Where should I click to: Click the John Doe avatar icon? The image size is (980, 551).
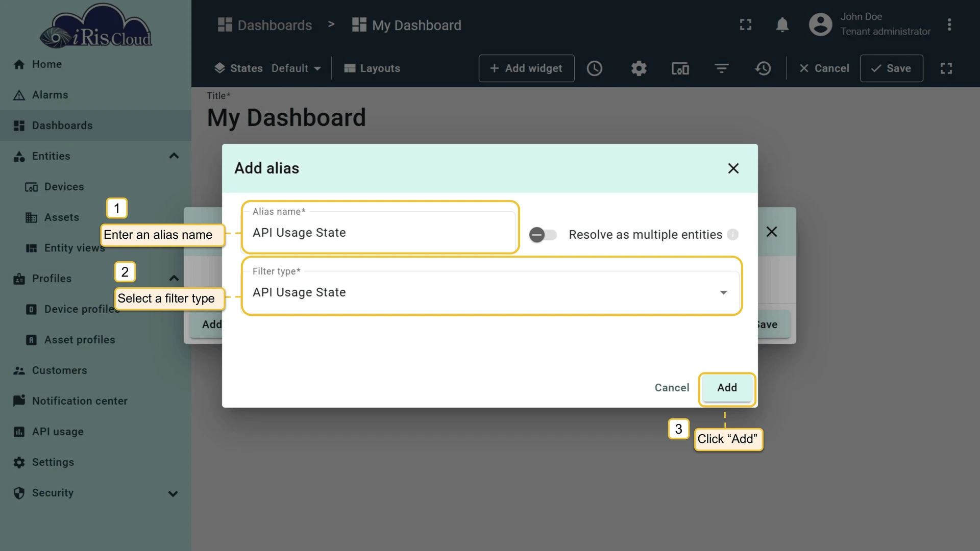point(820,24)
